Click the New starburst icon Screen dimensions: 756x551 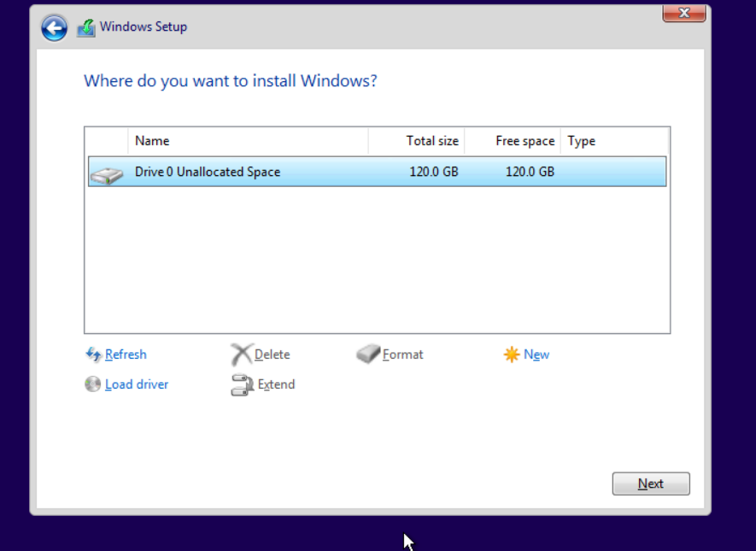click(x=511, y=355)
